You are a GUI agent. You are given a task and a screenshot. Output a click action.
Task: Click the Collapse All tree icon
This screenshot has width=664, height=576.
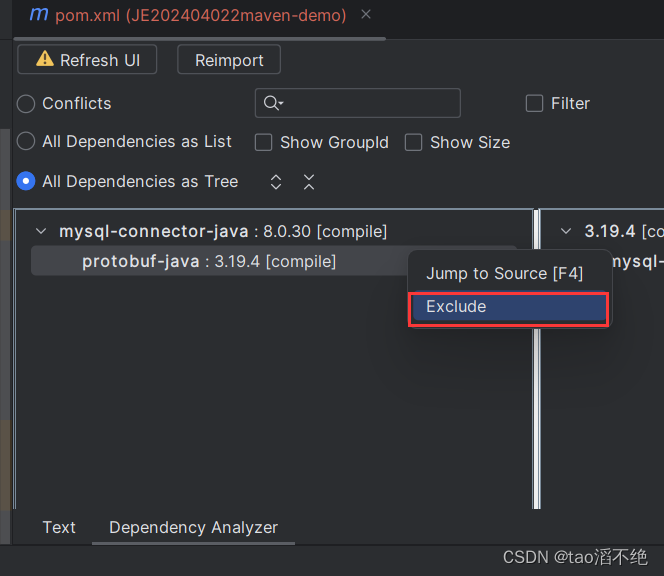pos(309,182)
